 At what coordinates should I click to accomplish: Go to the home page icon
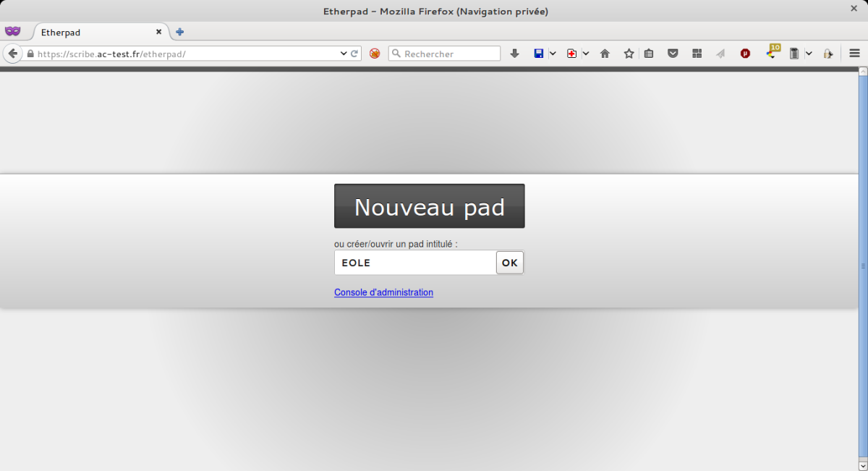605,54
